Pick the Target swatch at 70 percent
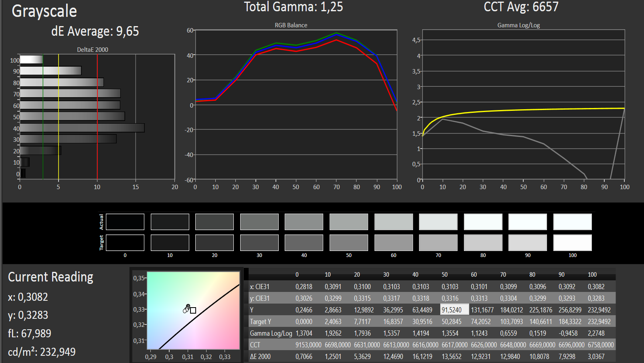 [x=438, y=243]
